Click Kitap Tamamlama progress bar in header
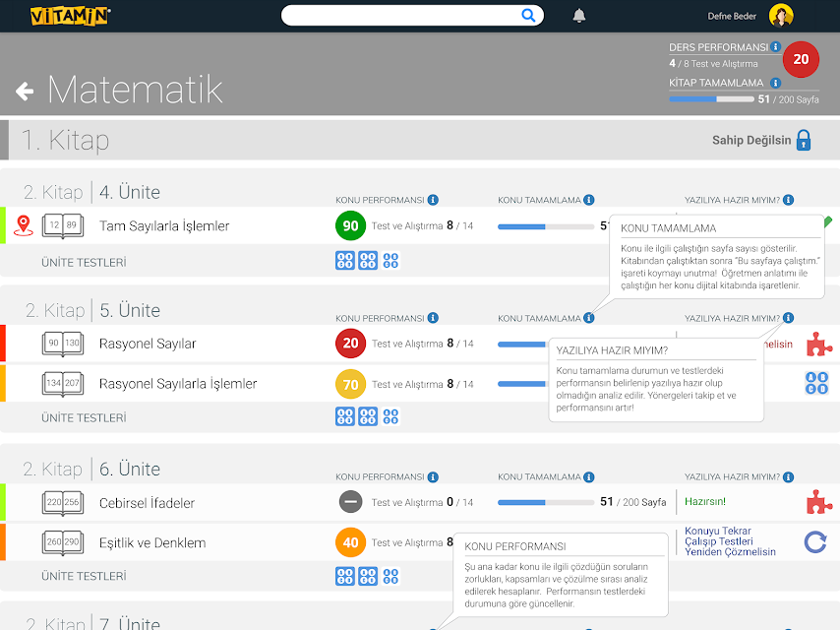Image resolution: width=840 pixels, height=630 pixels. (x=711, y=99)
